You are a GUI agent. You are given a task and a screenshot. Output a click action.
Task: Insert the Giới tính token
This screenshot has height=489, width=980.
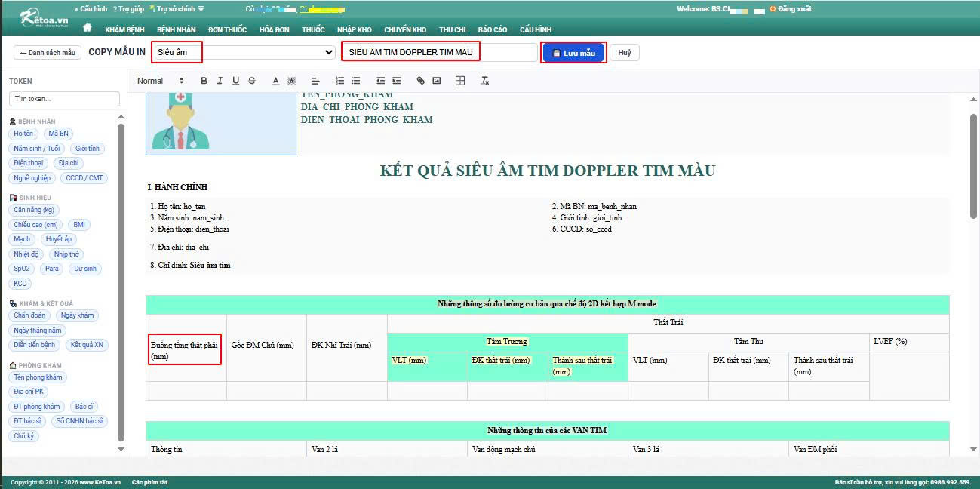88,149
